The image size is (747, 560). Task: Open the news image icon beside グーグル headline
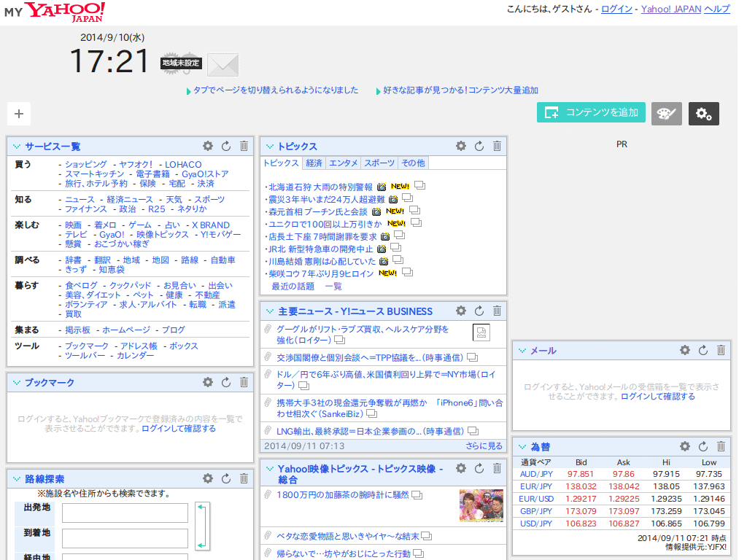pos(481,332)
